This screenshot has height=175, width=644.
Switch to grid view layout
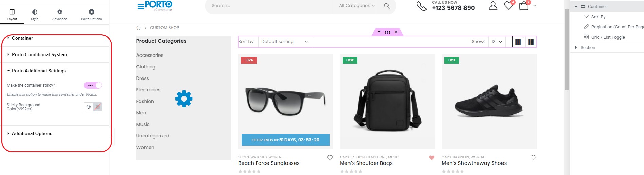coord(518,42)
